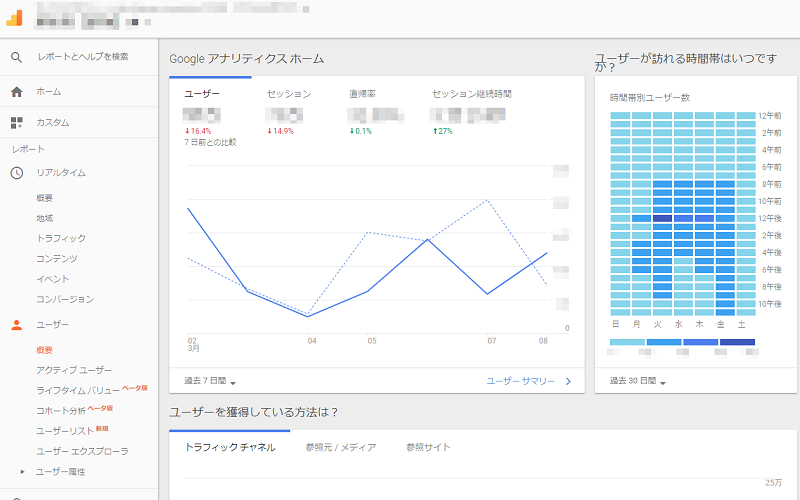The image size is (800, 500).
Task: Click the search magnifier icon in sidebar
Action: [x=16, y=57]
